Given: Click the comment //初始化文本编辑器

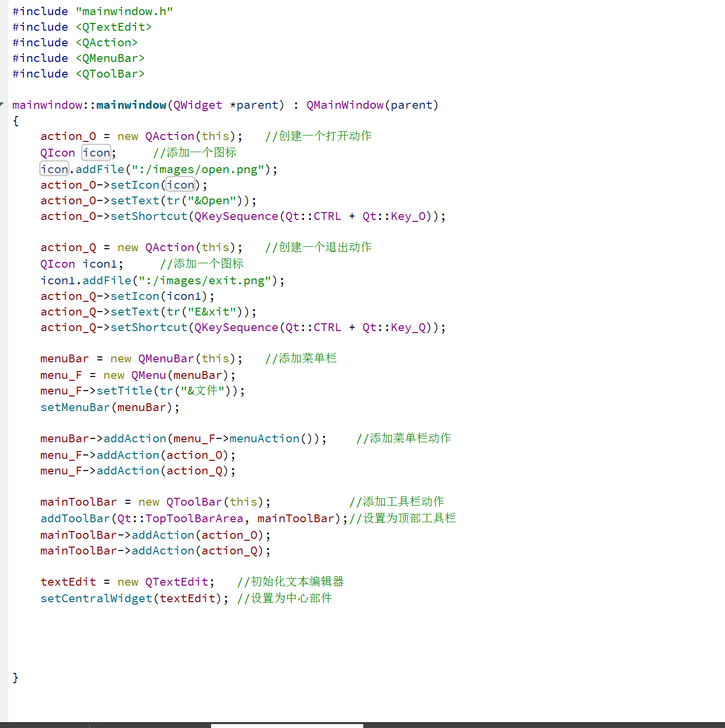Looking at the screenshot, I should (x=291, y=582).
